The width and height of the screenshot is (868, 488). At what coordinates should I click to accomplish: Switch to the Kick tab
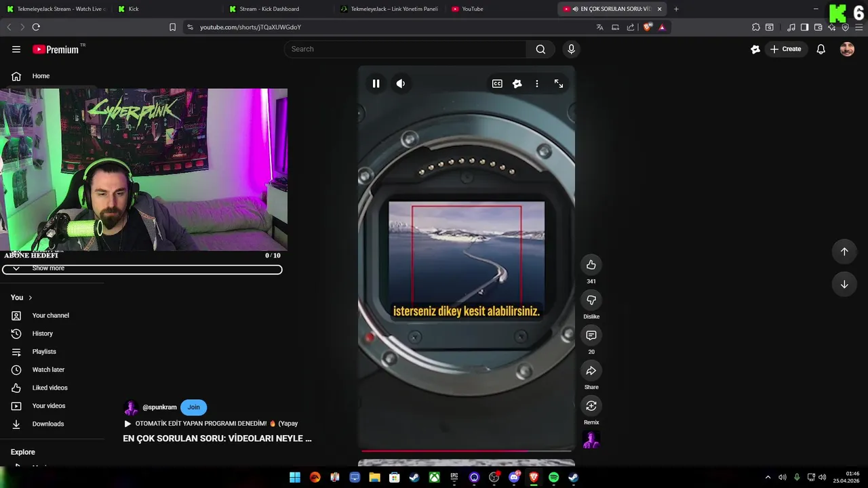(166, 9)
